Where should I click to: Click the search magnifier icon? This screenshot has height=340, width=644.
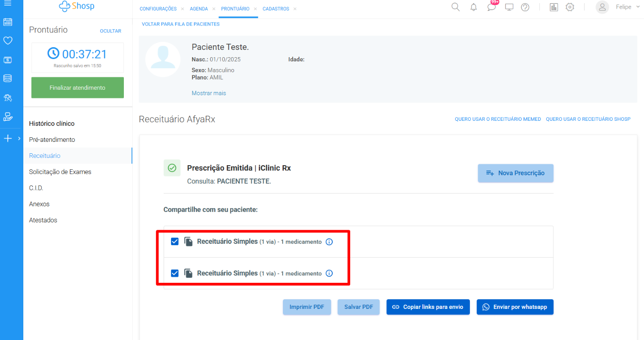point(455,7)
